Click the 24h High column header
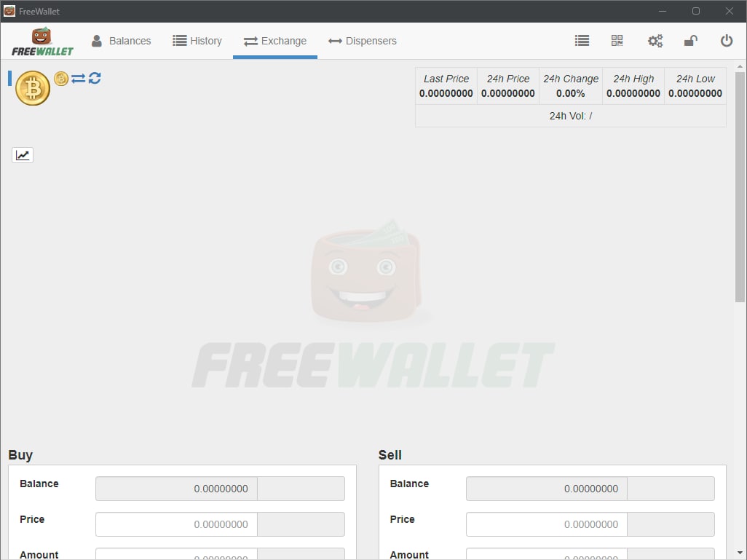The image size is (747, 560). click(633, 79)
